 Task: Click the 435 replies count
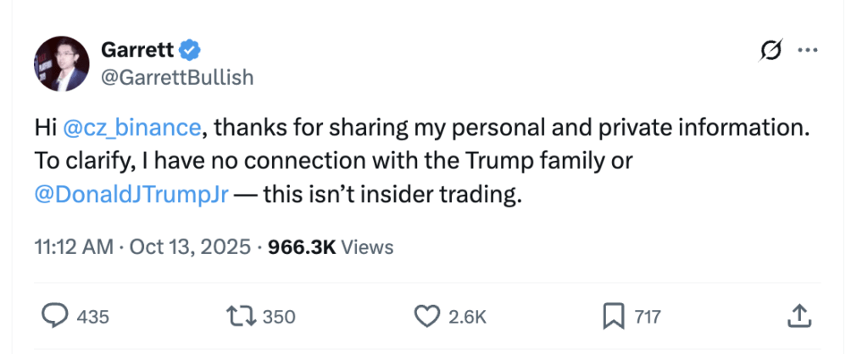[93, 317]
